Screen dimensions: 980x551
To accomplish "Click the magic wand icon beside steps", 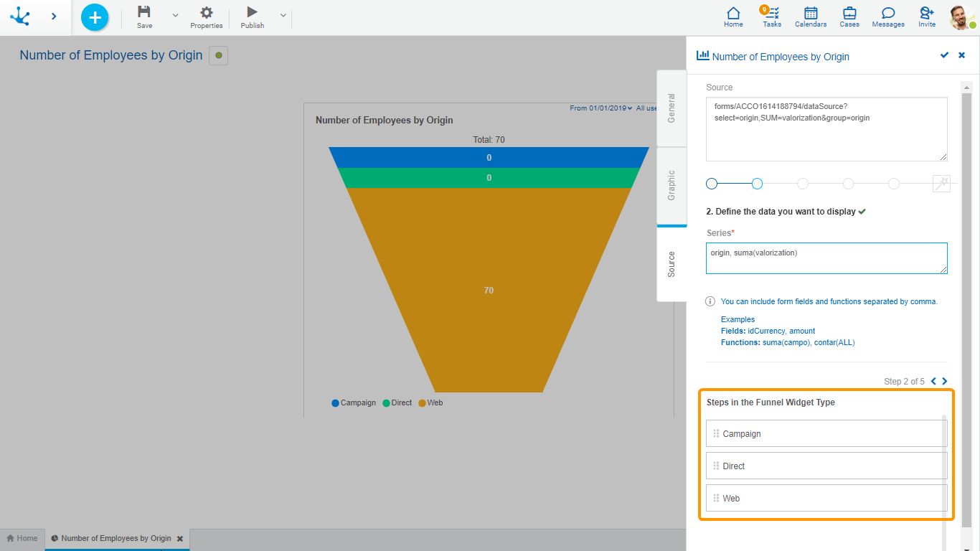I will (x=941, y=184).
